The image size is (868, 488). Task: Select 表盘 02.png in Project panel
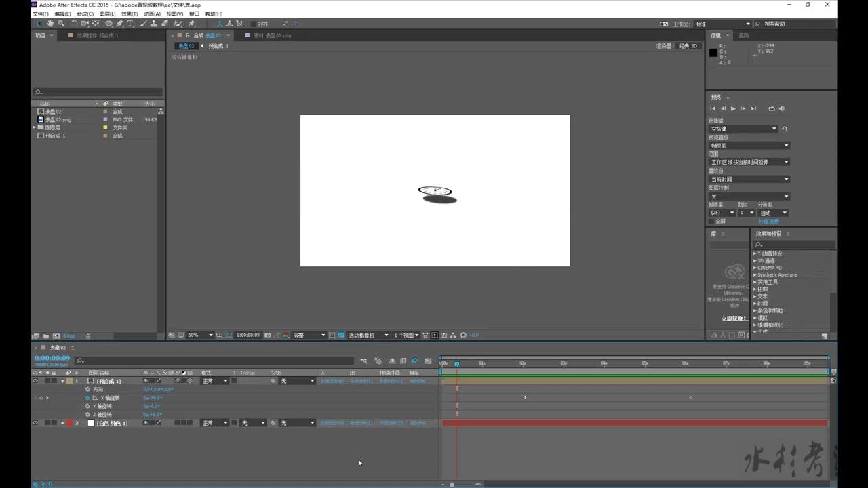tap(58, 119)
